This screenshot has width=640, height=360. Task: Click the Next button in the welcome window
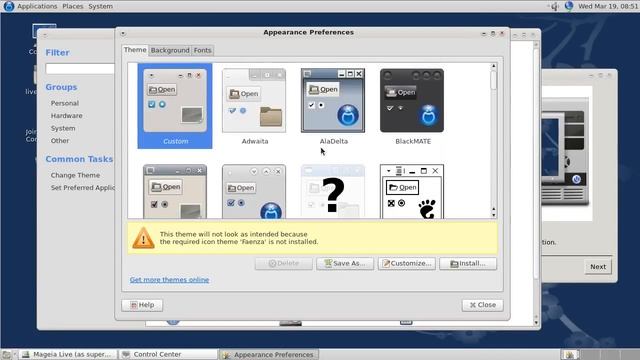click(x=598, y=267)
